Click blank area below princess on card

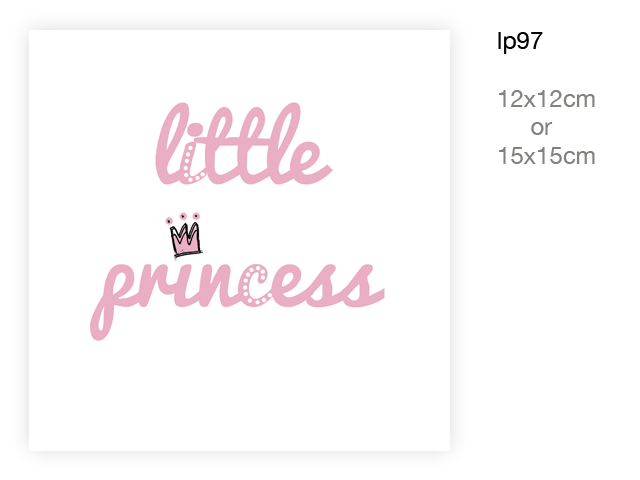click(x=239, y=392)
